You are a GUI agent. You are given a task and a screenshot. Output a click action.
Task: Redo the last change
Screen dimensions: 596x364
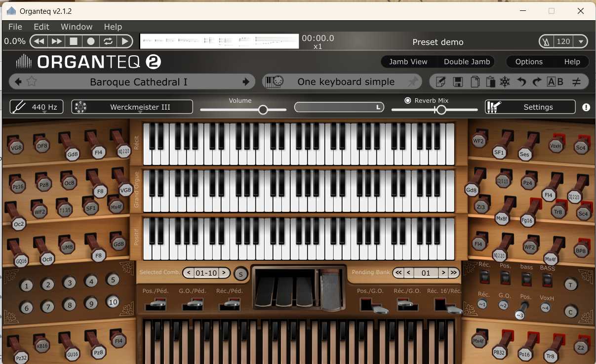(537, 82)
